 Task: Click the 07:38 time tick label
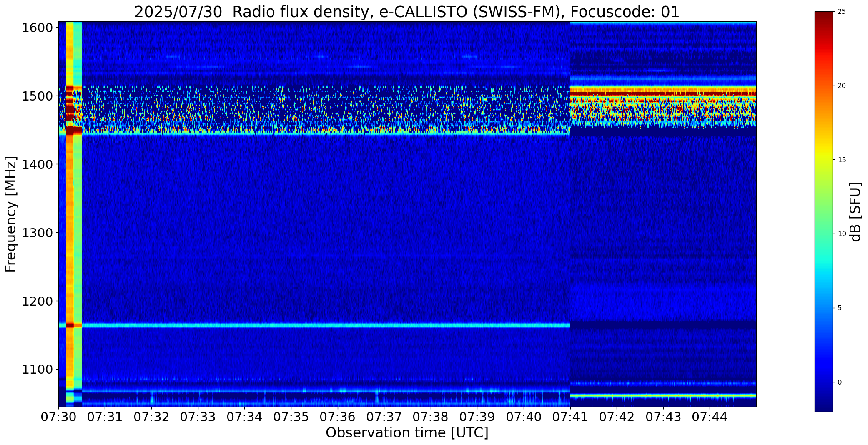[431, 417]
